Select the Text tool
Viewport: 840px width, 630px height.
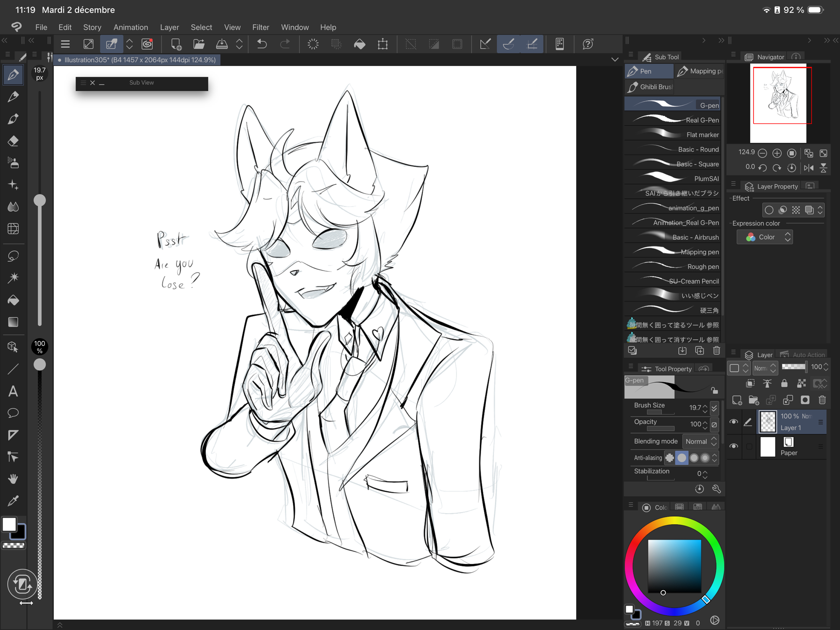pyautogui.click(x=13, y=391)
